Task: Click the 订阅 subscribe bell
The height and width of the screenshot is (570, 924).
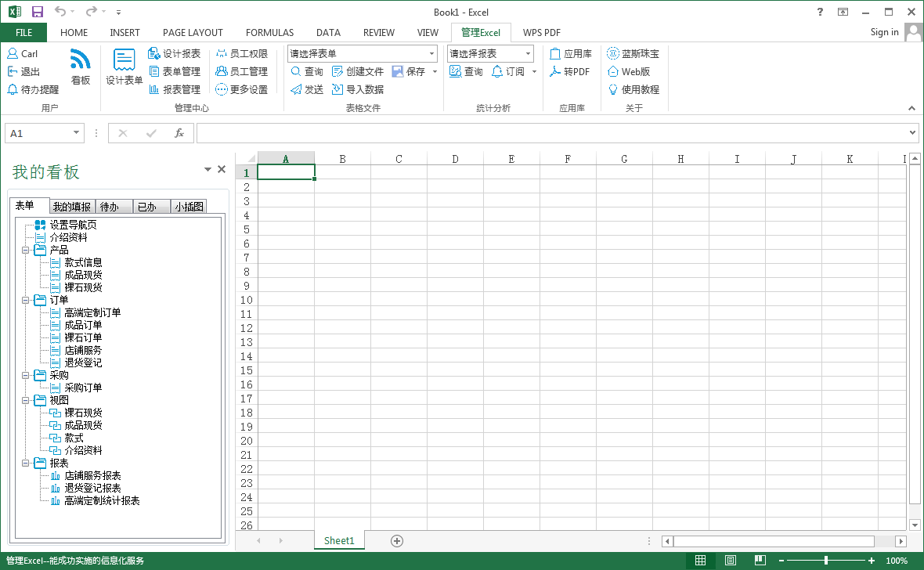Action: click(x=508, y=71)
